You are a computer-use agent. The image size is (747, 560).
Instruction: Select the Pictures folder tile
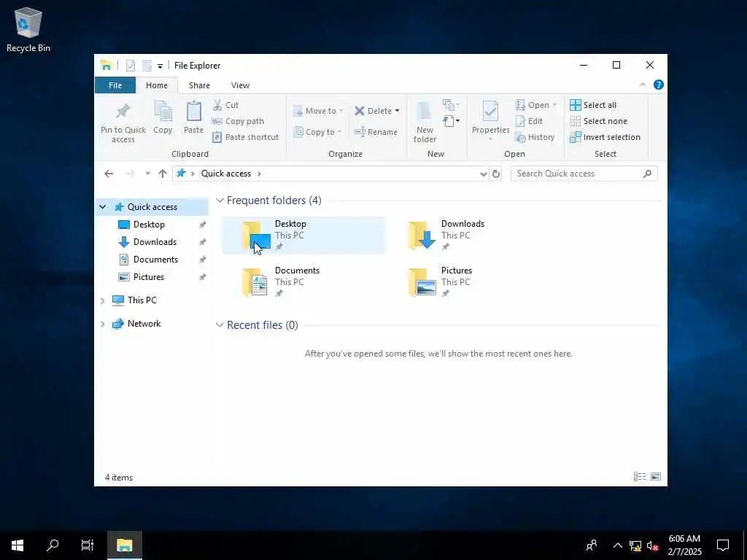(469, 282)
